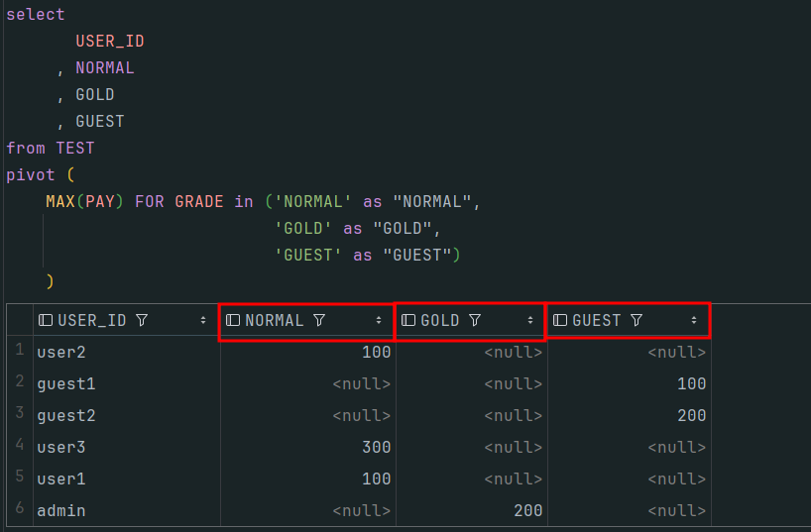Select row number 4 in the grid

tap(20, 445)
